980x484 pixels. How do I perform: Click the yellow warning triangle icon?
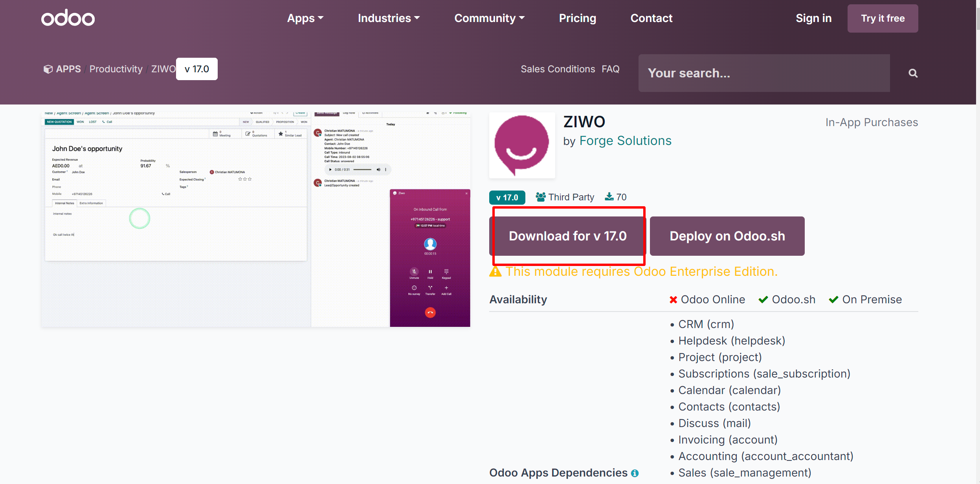[x=496, y=271]
